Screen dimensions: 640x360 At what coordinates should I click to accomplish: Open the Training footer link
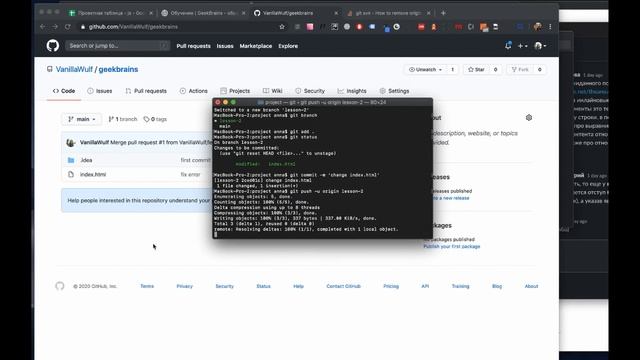pos(460,286)
